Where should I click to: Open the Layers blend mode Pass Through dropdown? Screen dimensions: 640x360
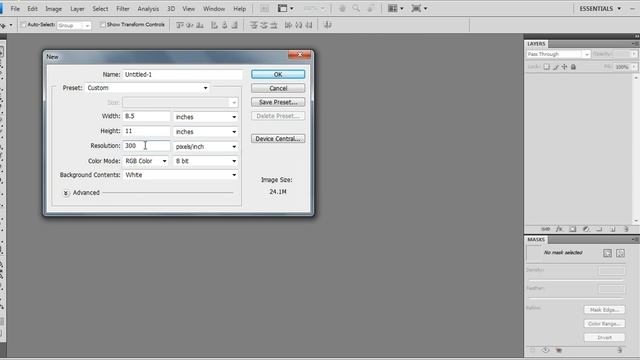coord(558,54)
